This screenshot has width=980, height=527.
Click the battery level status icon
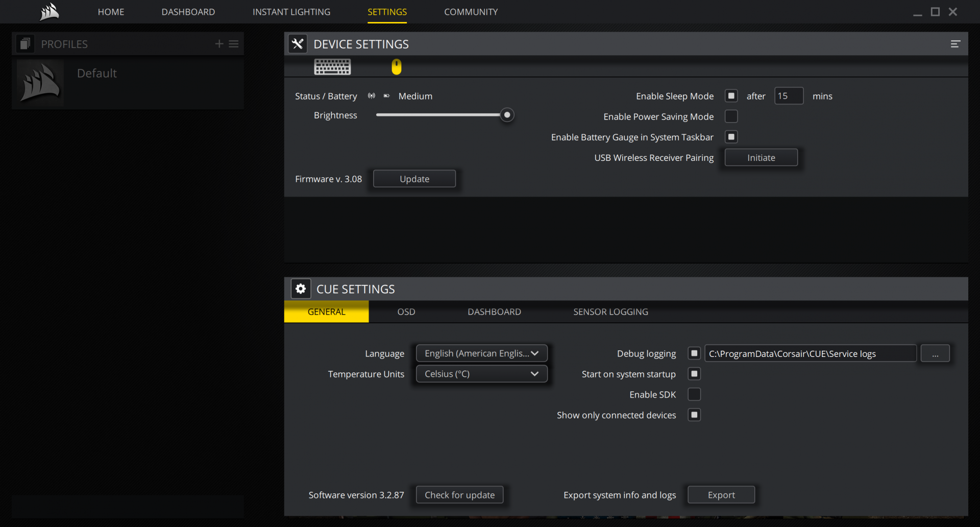[x=386, y=96]
